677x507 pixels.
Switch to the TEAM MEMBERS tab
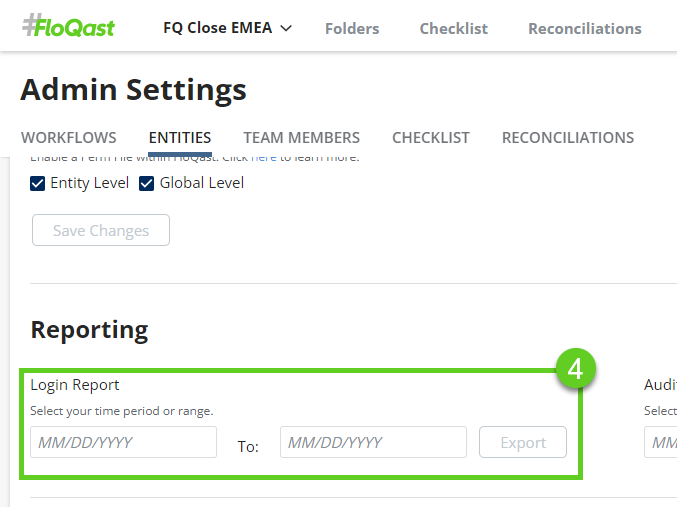coord(301,138)
